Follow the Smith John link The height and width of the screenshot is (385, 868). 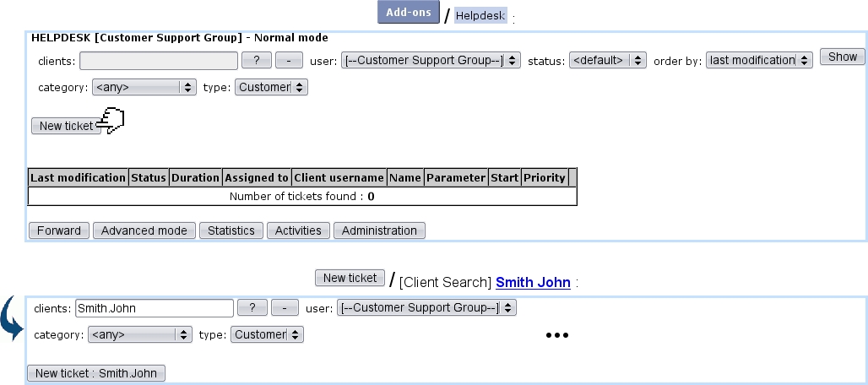533,283
